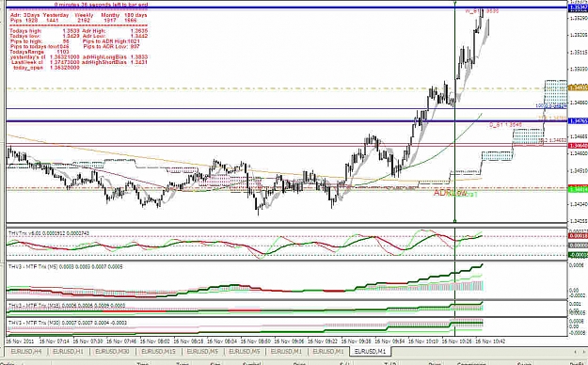The width and height of the screenshot is (588, 365).
Task: Click the 'LastWeek cl' label
Action: 27,62
